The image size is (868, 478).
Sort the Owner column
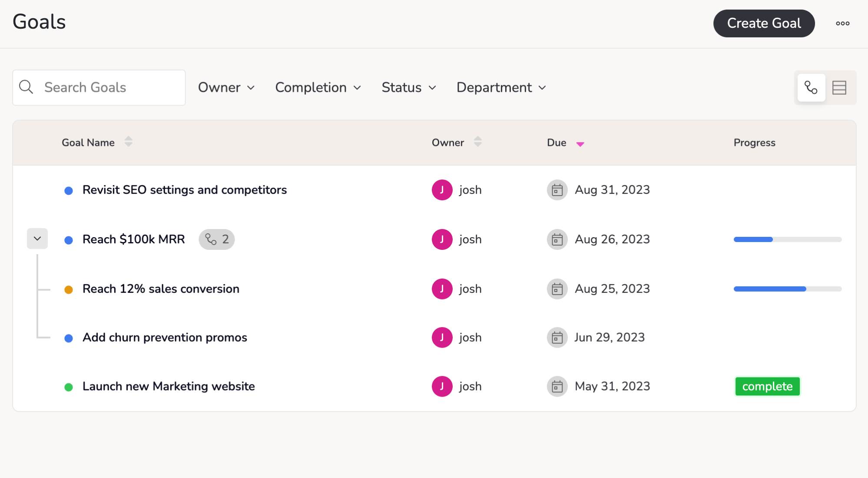pyautogui.click(x=477, y=142)
